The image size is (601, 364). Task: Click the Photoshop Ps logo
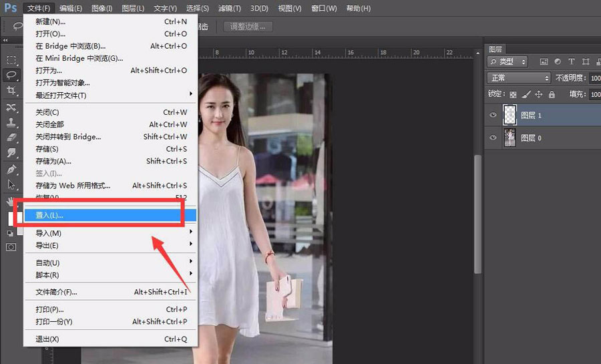click(10, 7)
